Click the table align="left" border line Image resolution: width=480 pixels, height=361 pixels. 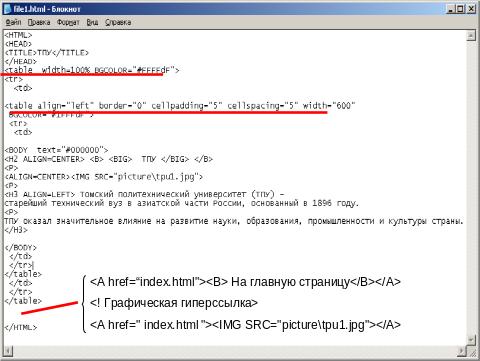[x=180, y=106]
